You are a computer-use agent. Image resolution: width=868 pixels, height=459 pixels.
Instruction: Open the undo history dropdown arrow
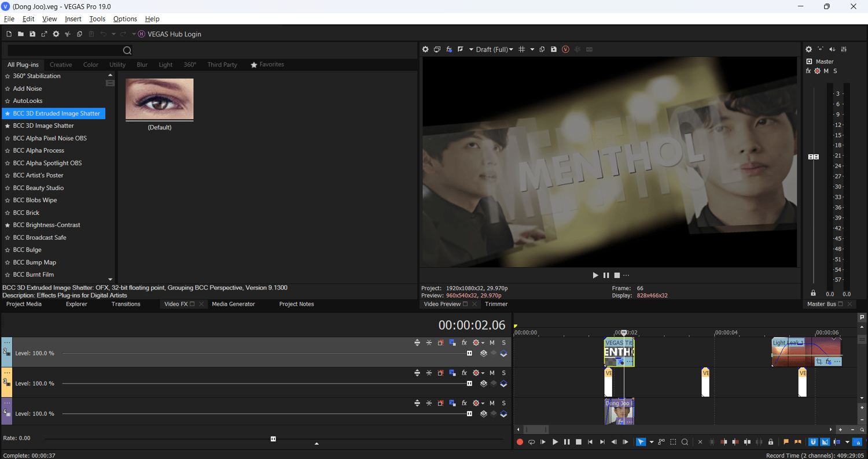click(x=113, y=34)
